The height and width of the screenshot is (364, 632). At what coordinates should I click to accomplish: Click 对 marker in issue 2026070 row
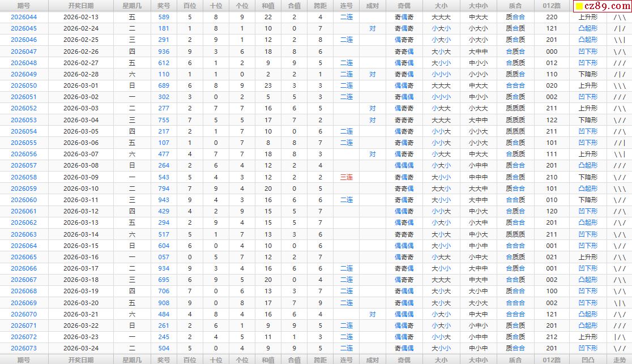[x=372, y=314]
